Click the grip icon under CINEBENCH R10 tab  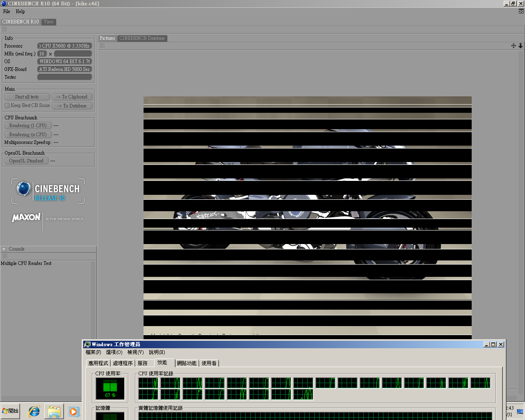(5, 30)
